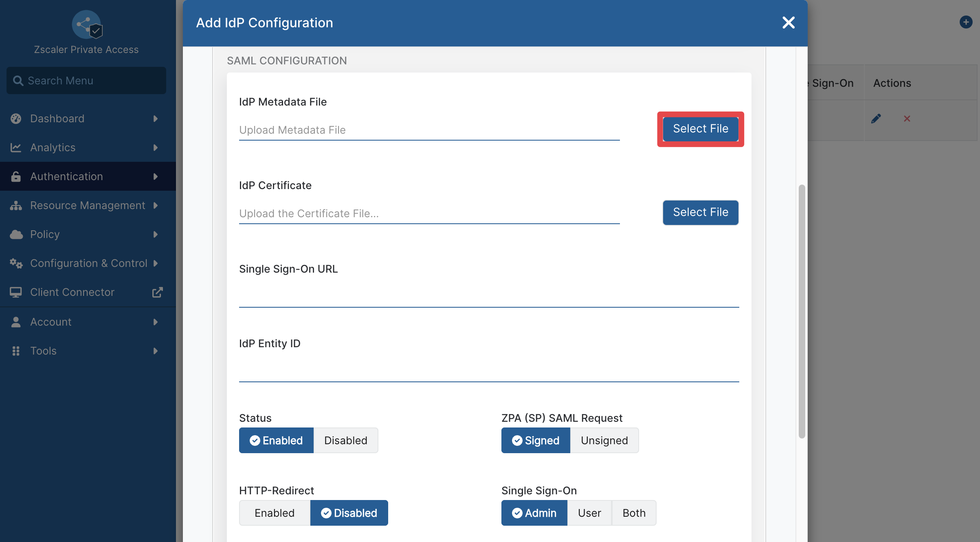
Task: Choose Unsigned for ZPA SAML Request
Action: (x=604, y=440)
